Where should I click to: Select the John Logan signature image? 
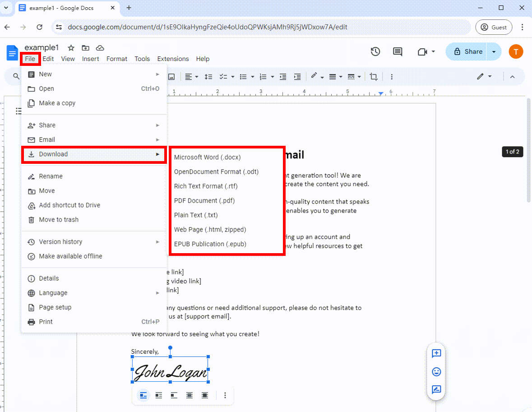coord(170,370)
